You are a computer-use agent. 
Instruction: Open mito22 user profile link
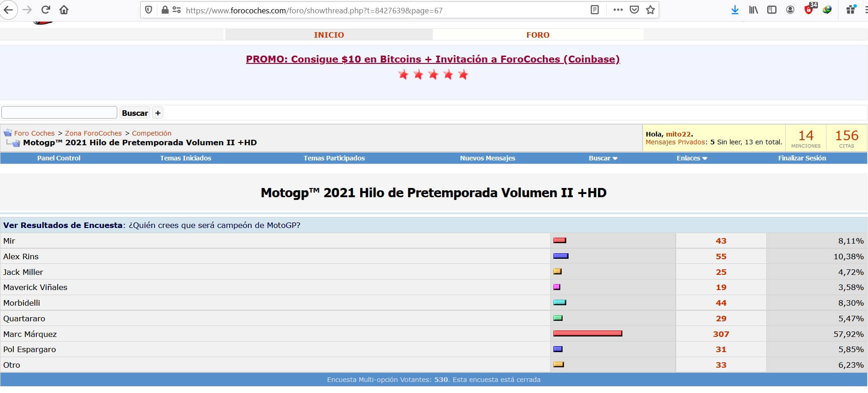pos(678,134)
